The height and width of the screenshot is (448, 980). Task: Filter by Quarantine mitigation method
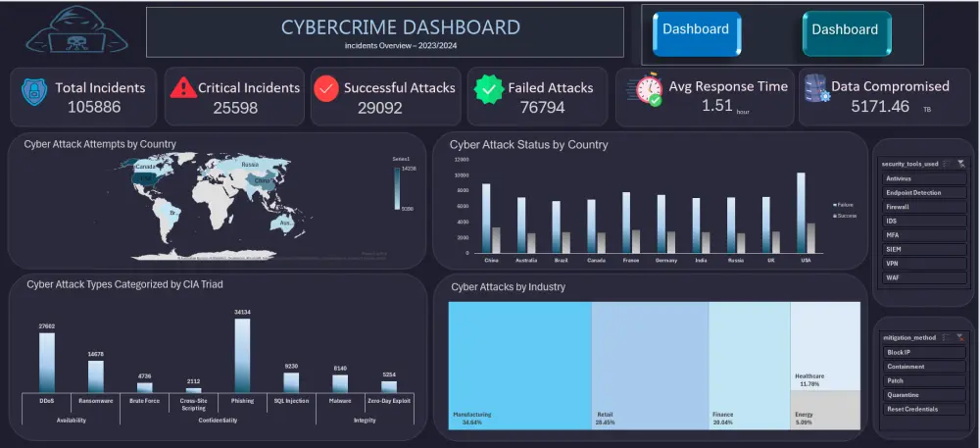[x=924, y=395]
